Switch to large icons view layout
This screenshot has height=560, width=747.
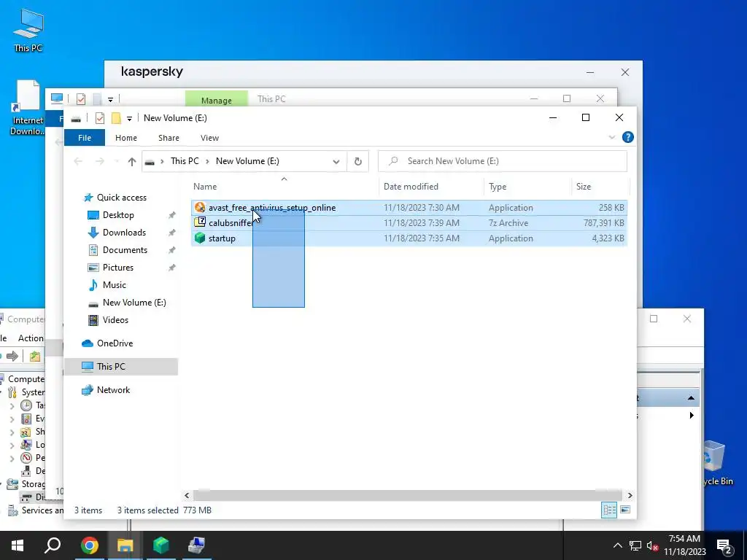(625, 510)
